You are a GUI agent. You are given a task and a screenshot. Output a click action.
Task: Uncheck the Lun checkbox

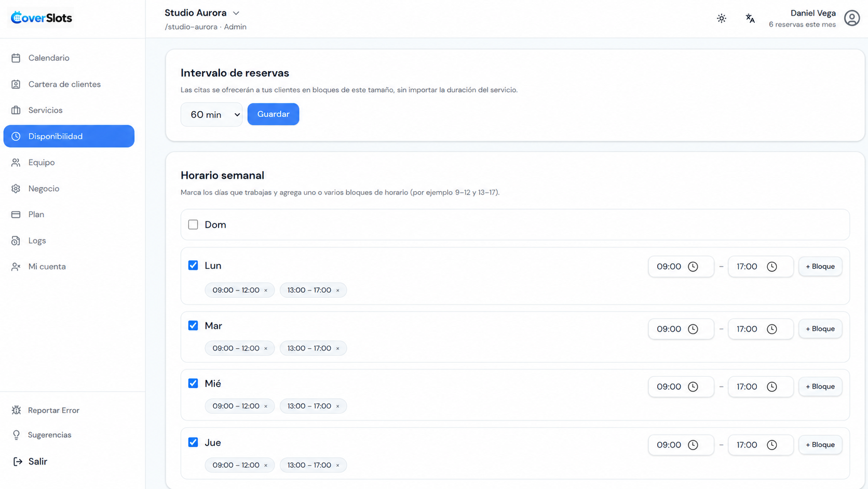[x=193, y=266]
